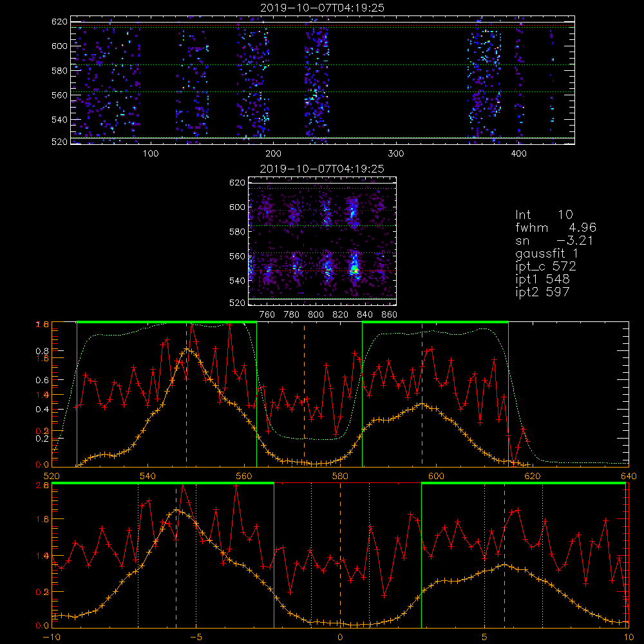Select the 'Int 10' info line
This screenshot has width=644, height=644.
(544, 215)
